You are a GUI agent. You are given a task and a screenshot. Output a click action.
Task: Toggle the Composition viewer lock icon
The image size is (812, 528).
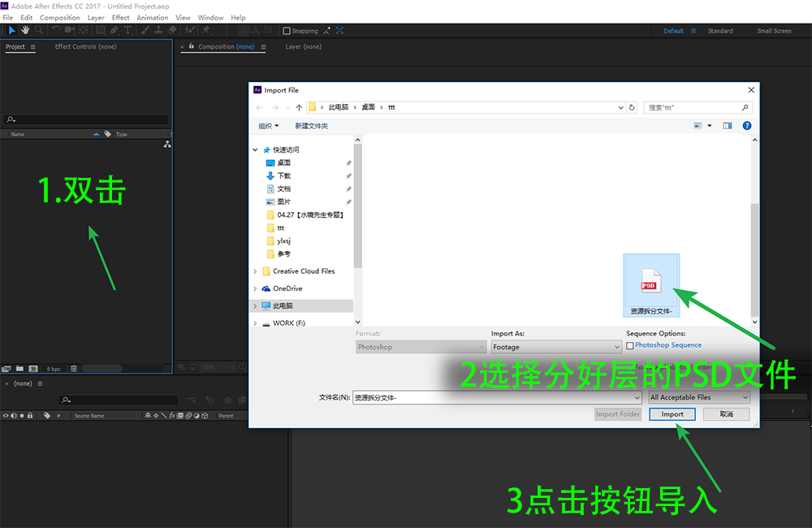click(x=191, y=46)
